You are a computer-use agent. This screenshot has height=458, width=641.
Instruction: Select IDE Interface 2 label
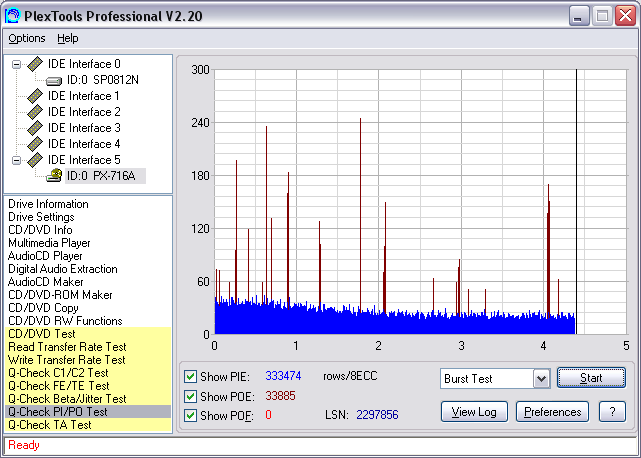[x=84, y=112]
